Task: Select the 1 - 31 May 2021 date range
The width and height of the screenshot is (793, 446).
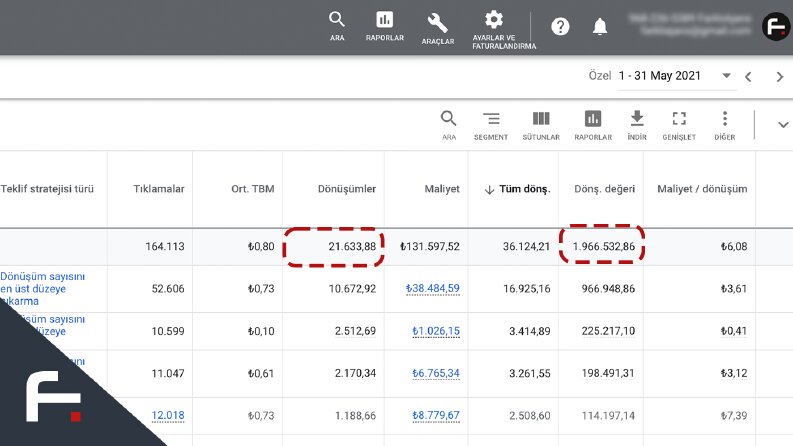Action: pyautogui.click(x=659, y=76)
